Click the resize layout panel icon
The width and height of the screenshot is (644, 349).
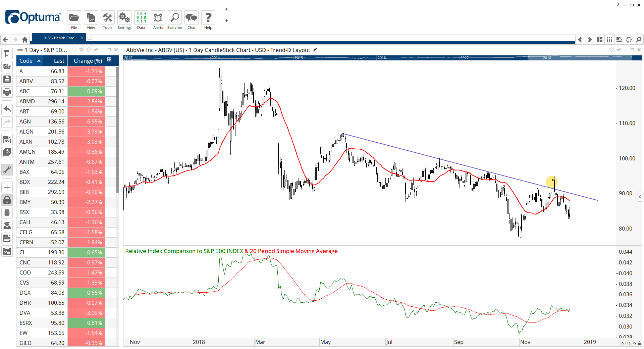(619, 40)
